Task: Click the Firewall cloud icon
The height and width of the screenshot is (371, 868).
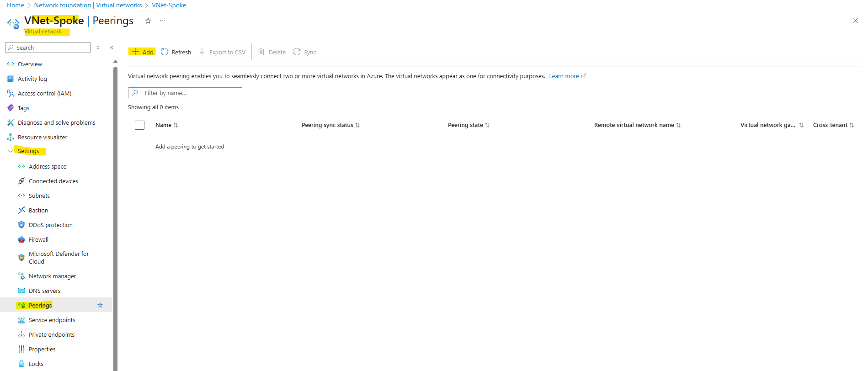Action: coord(21,239)
